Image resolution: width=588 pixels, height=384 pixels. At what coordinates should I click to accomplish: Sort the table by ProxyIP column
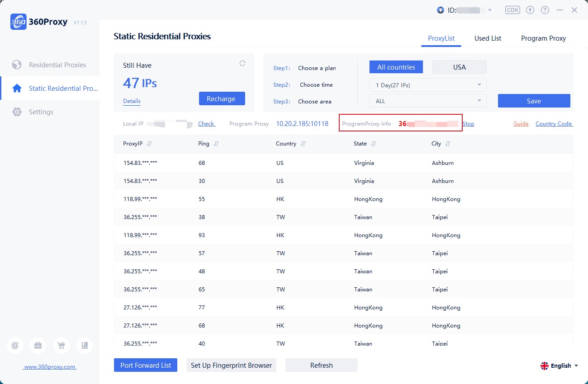[149, 144]
